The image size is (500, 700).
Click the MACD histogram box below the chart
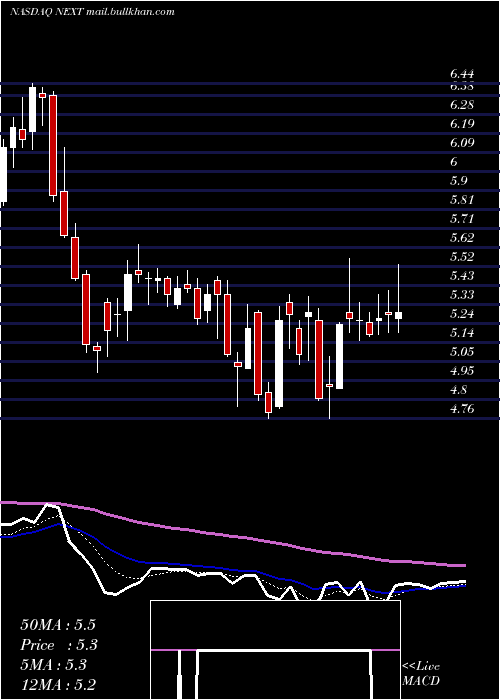tap(275, 650)
